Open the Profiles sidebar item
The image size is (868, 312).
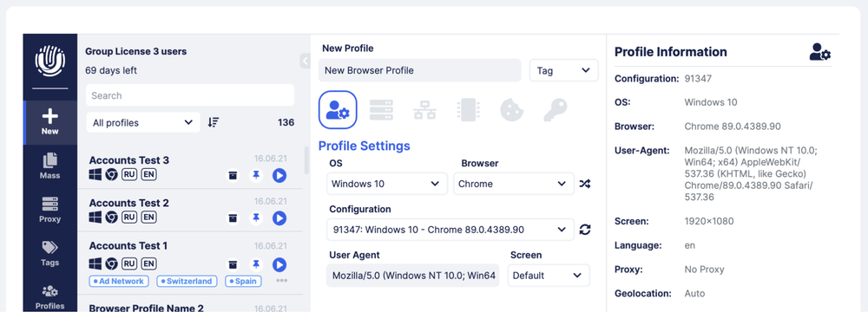pyautogui.click(x=49, y=297)
